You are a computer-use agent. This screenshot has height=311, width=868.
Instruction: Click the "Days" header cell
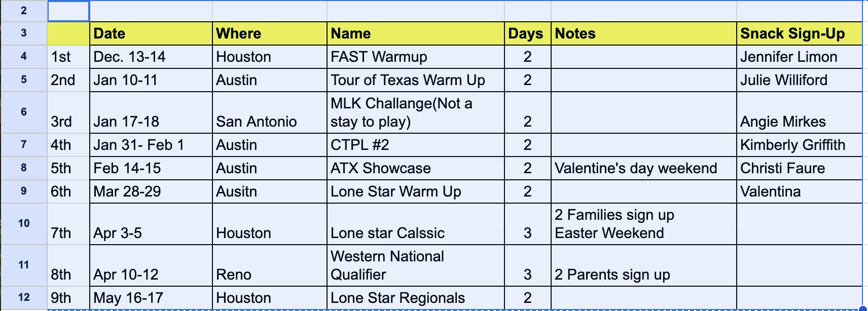point(527,33)
